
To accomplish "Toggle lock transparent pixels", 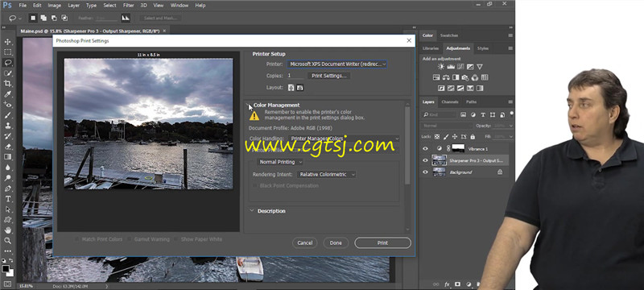I will click(437, 136).
